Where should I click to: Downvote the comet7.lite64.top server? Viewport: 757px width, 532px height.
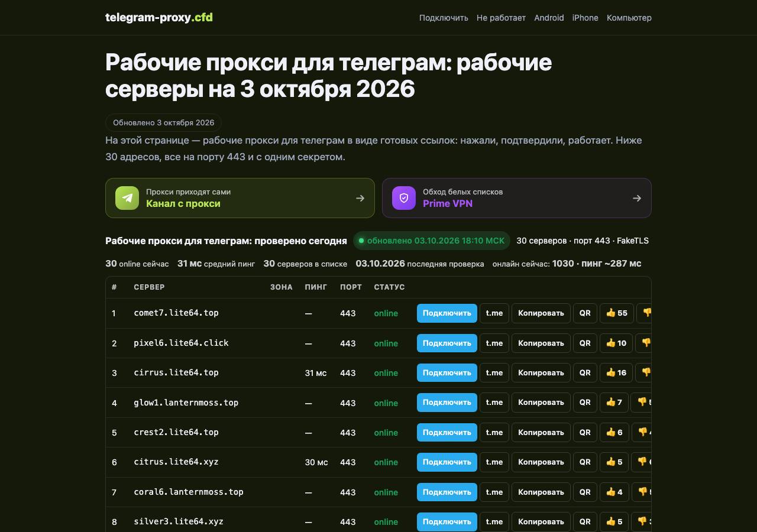pyautogui.click(x=644, y=313)
